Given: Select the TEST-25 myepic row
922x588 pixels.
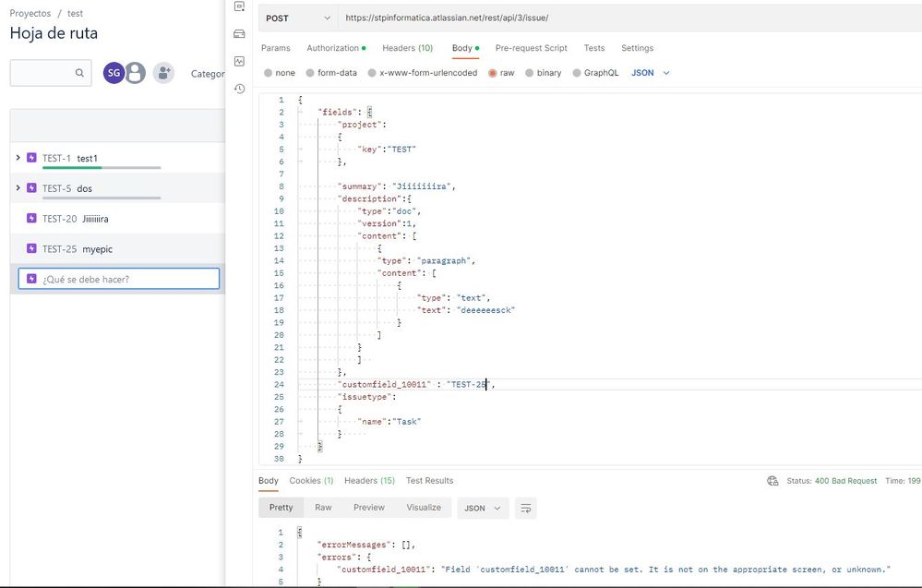Looking at the screenshot, I should (117, 248).
